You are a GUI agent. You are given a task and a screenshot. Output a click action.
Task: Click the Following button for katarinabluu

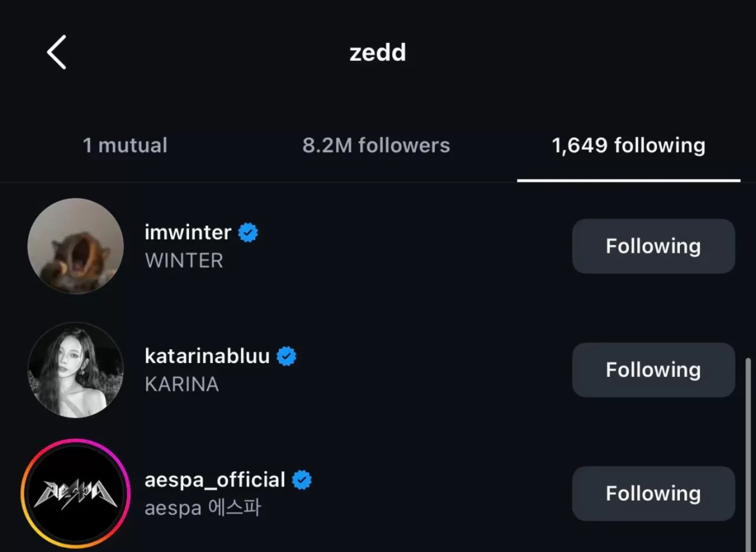(x=653, y=370)
